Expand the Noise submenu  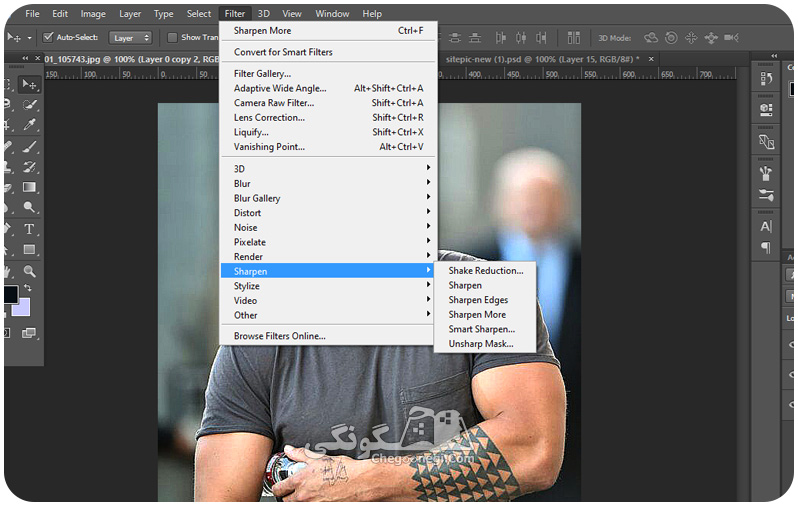[328, 228]
